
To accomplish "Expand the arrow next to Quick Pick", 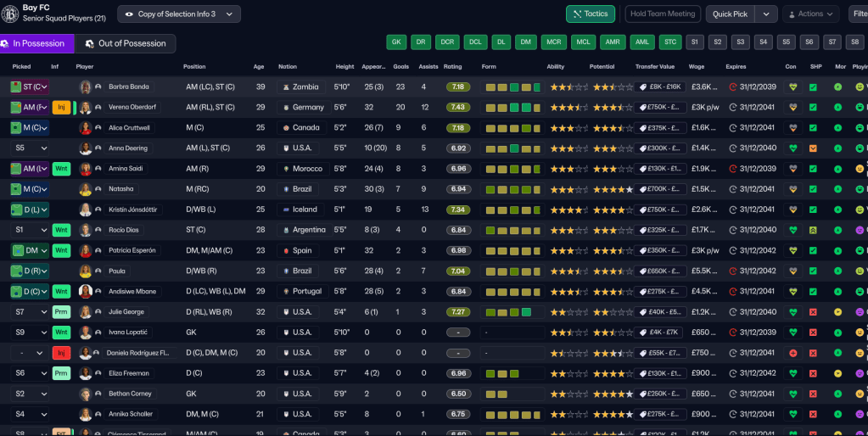I will 766,14.
